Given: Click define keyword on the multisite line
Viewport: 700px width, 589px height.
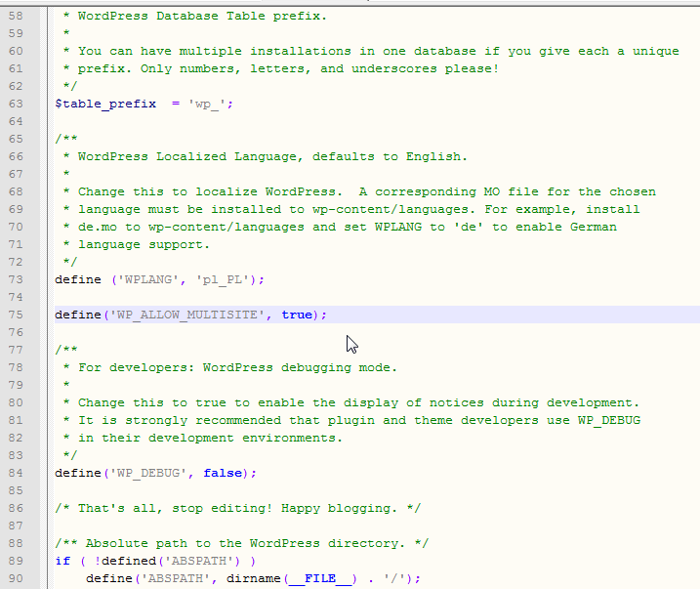Looking at the screenshot, I should 78,315.
